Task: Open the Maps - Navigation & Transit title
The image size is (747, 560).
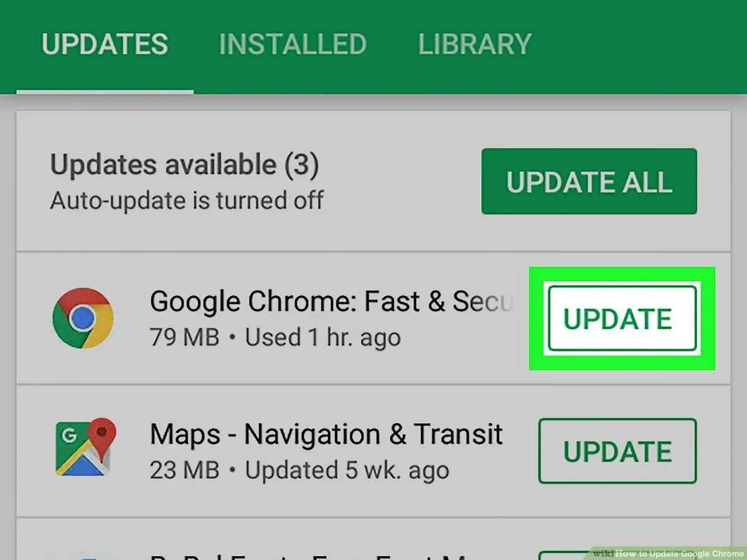Action: coord(326,434)
